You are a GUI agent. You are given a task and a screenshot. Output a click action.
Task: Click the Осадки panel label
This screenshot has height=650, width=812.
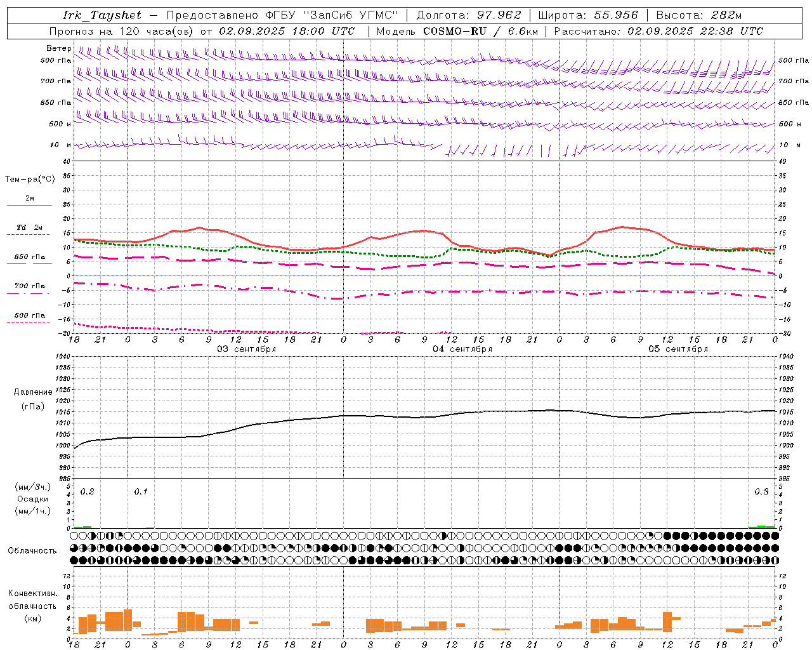[x=33, y=499]
